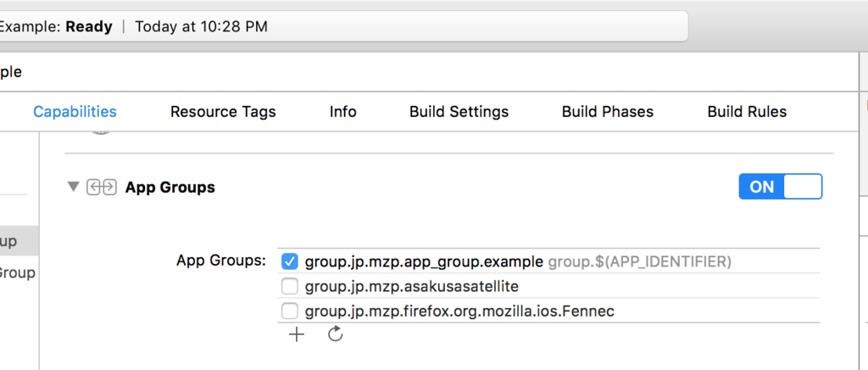Refresh the app groups list
The width and height of the screenshot is (868, 370).
pos(335,334)
